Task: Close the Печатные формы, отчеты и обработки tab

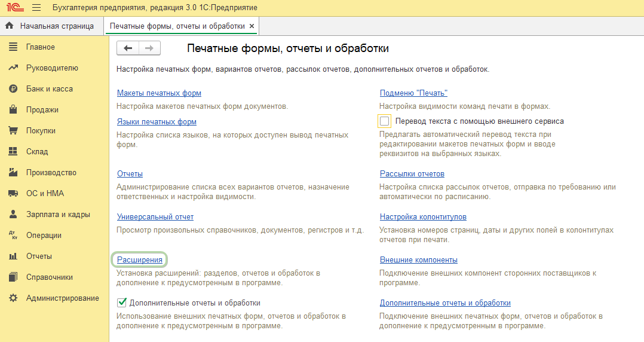Action: [x=252, y=26]
